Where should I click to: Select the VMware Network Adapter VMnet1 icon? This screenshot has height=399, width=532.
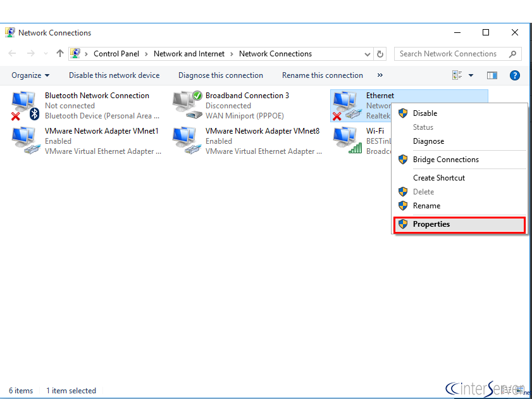tap(25, 141)
